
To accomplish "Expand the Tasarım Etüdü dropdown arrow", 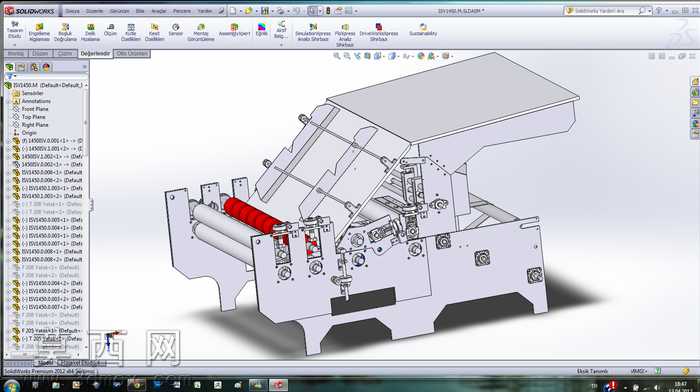I will (x=14, y=45).
